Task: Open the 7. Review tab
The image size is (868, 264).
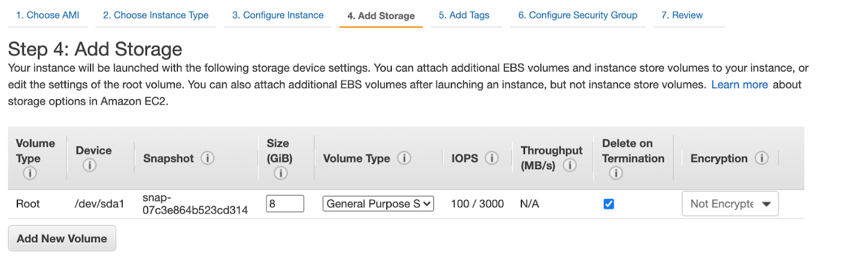Action: [x=682, y=15]
